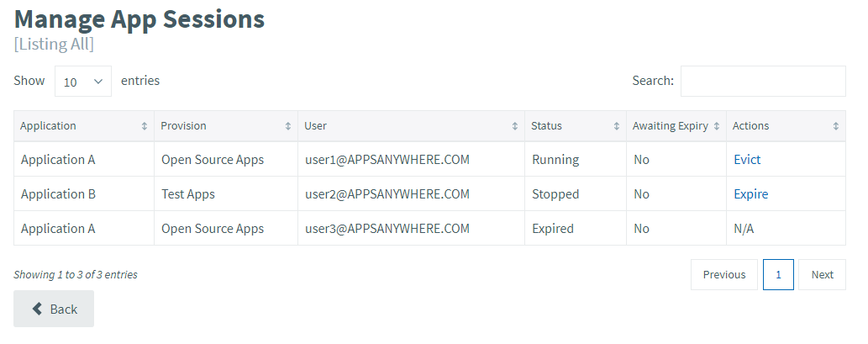Open the Show entries count dropdown

pyautogui.click(x=83, y=82)
